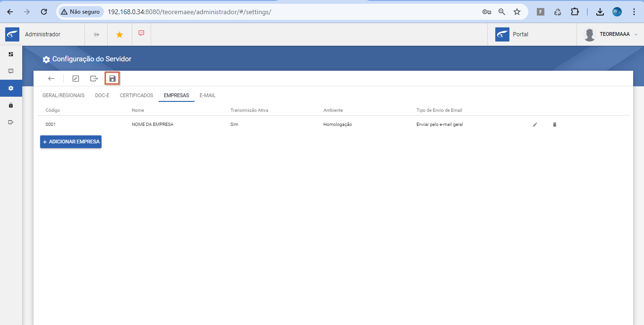Open the messages sidebar icon
This screenshot has width=644, height=325.
(11, 71)
